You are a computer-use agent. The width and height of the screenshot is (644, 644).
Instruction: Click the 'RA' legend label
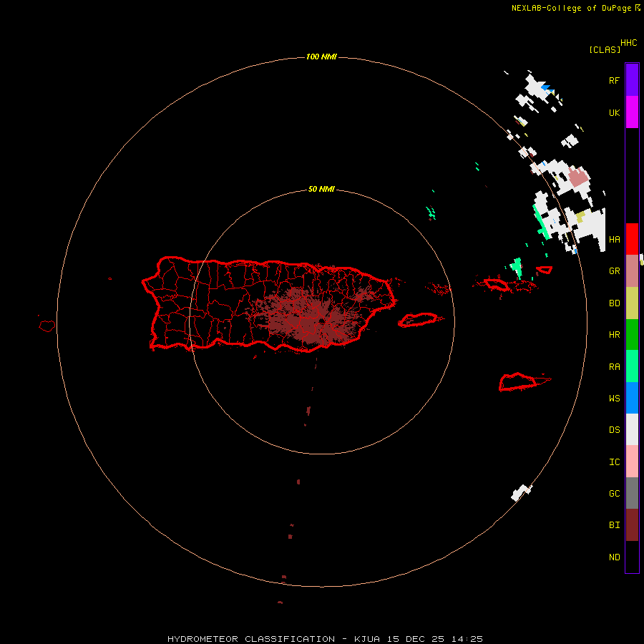click(x=614, y=367)
